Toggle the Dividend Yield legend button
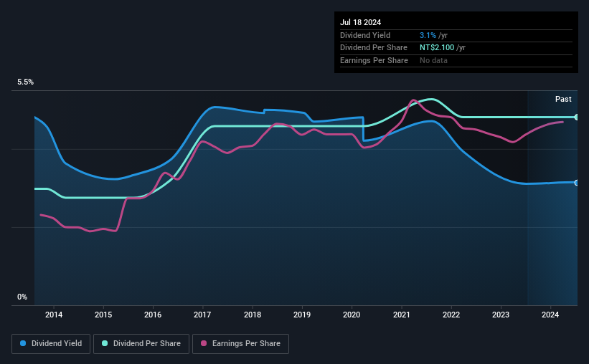This screenshot has height=364, width=589. coord(51,344)
